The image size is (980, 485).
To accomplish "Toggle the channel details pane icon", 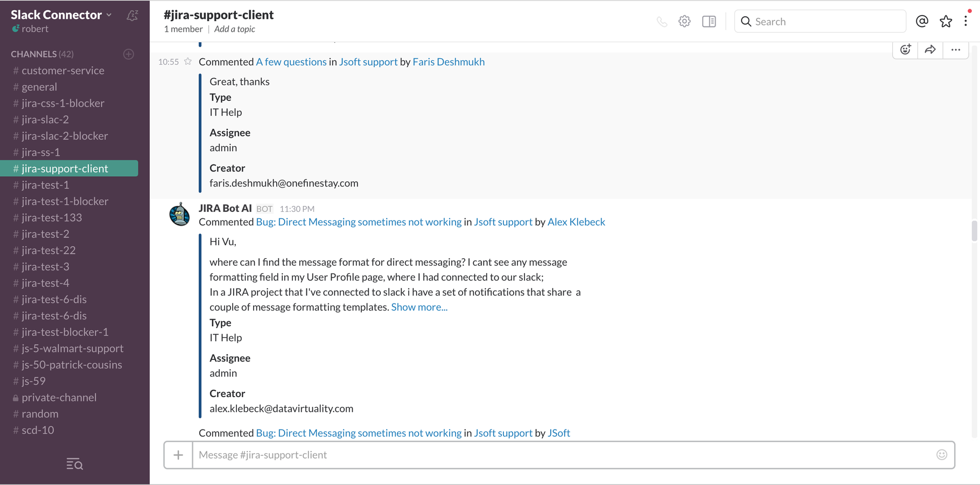I will 709,22.
